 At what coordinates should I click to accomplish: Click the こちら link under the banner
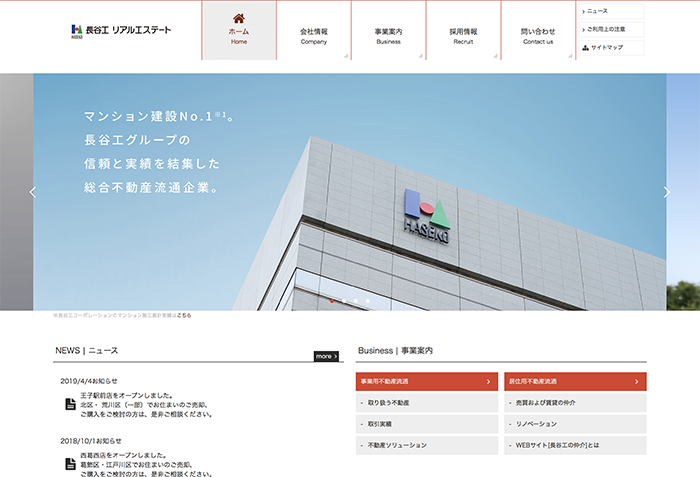click(x=184, y=315)
